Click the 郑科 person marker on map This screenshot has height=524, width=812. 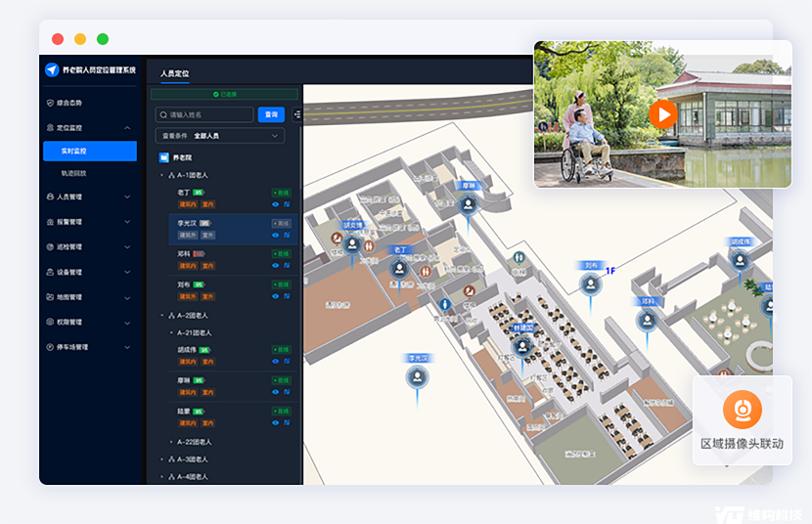[647, 321]
